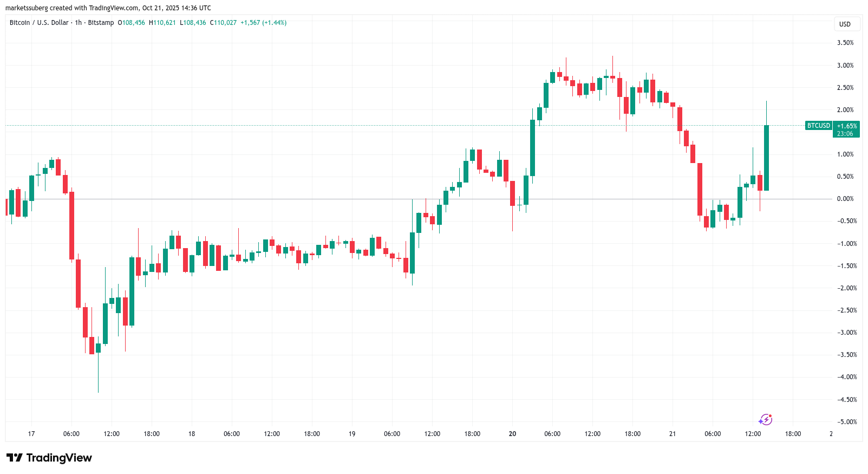Select the bold 20 date on time axis
Viewport: 868px width, 474px height.
click(x=512, y=434)
